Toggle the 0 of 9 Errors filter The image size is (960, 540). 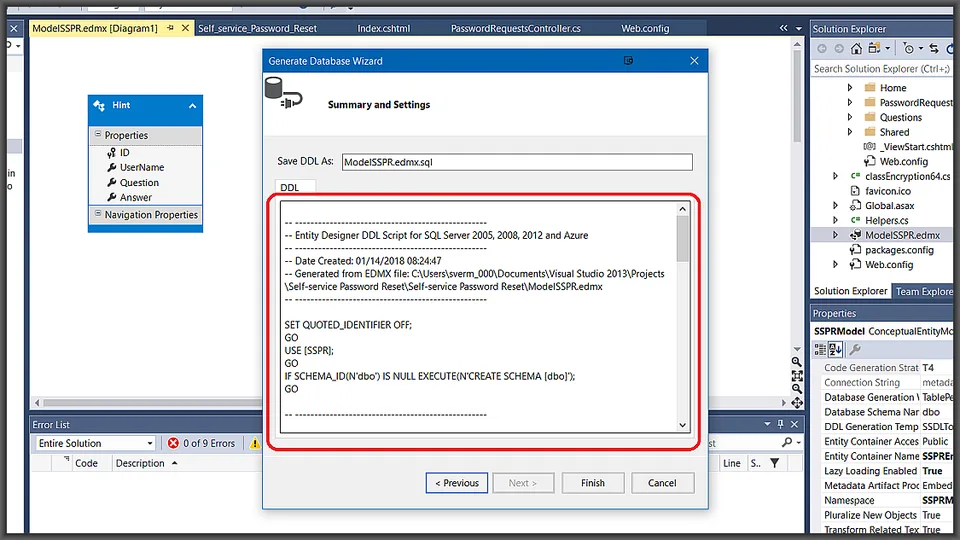[x=201, y=443]
